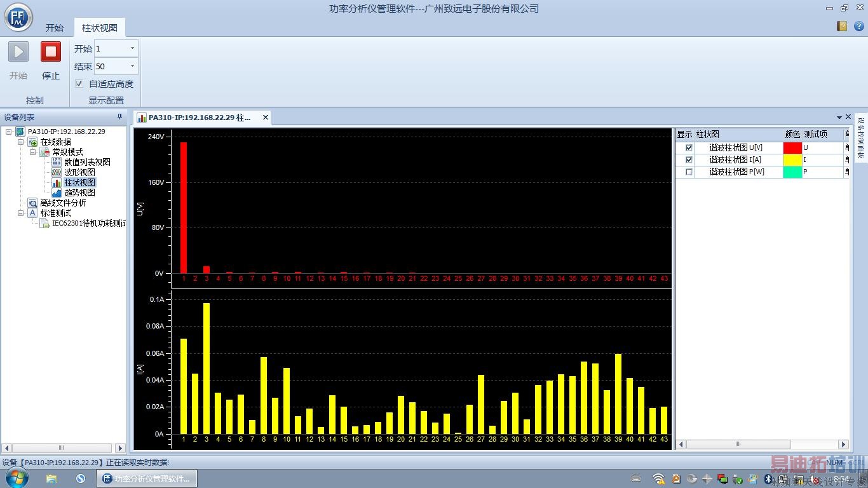Click the 柱状图 column header
The width and height of the screenshot is (868, 488).
(x=738, y=135)
